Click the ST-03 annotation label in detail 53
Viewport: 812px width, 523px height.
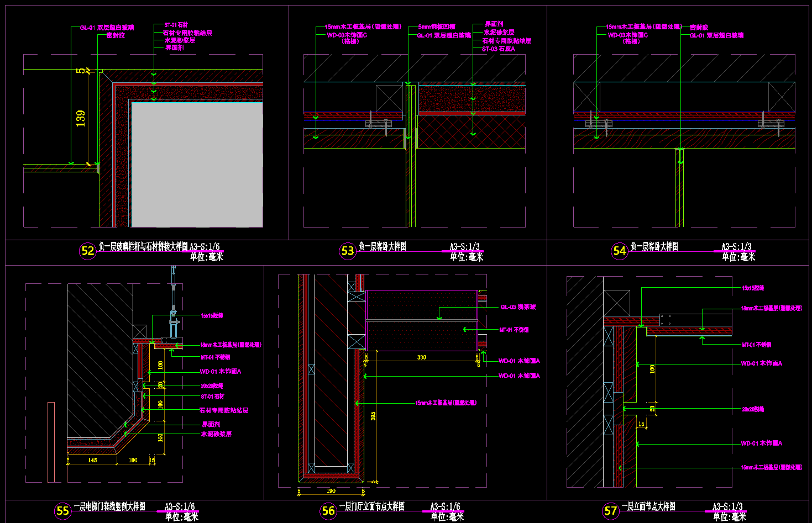coord(498,49)
